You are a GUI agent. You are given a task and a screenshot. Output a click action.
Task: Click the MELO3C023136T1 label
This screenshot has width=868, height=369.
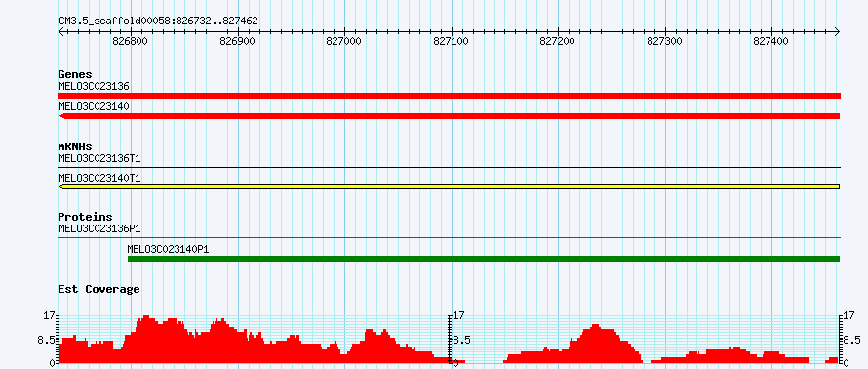[99, 158]
